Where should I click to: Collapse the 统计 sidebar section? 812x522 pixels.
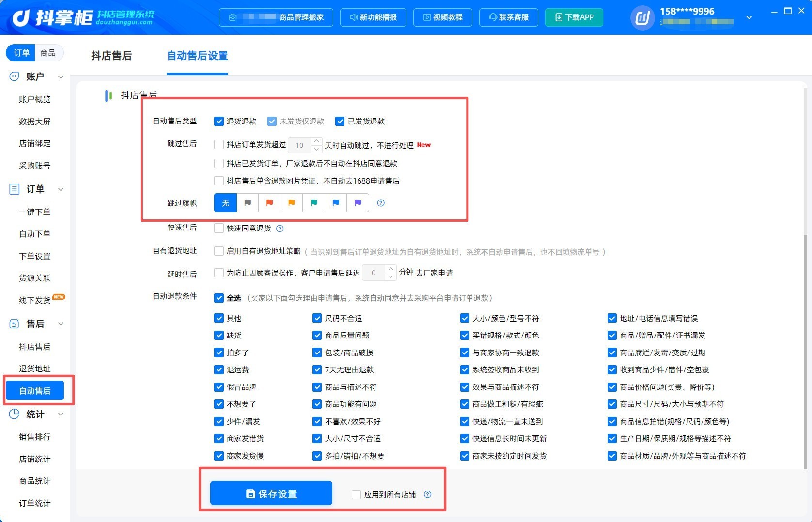click(x=61, y=415)
